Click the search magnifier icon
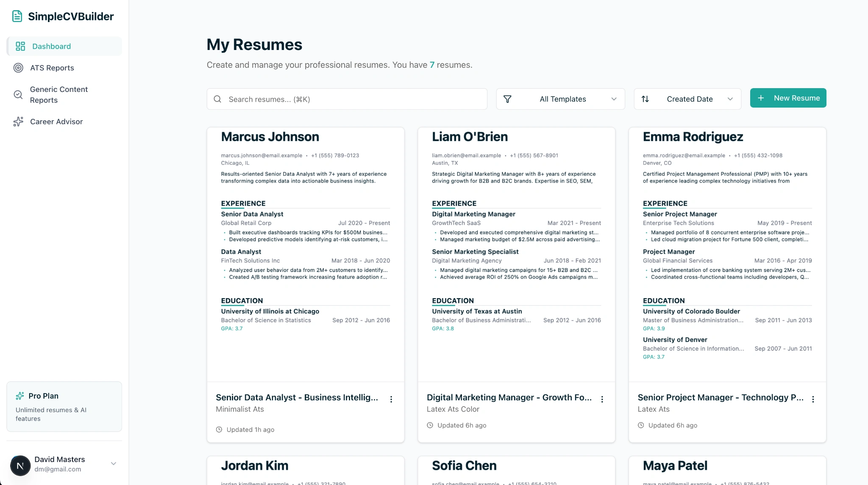This screenshot has width=868, height=485. pyautogui.click(x=217, y=99)
